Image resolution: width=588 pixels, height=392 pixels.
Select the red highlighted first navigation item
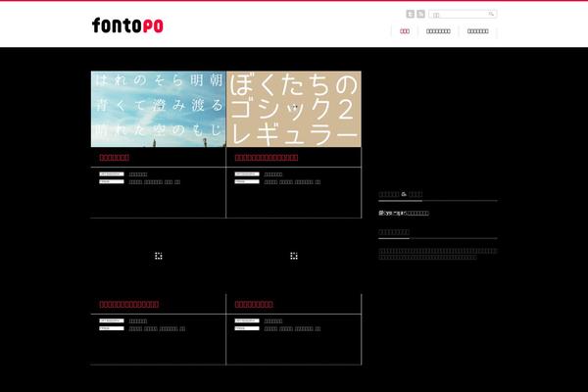click(x=405, y=31)
